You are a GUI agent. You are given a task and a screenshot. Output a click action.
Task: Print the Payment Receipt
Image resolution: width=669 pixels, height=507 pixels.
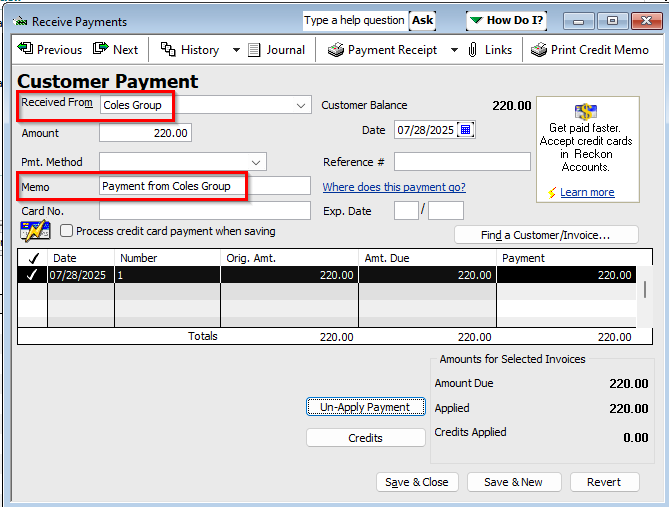click(382, 50)
